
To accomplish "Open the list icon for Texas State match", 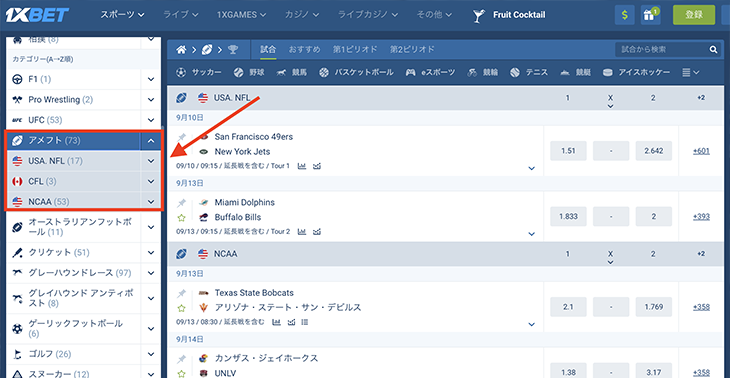I will pos(304,322).
